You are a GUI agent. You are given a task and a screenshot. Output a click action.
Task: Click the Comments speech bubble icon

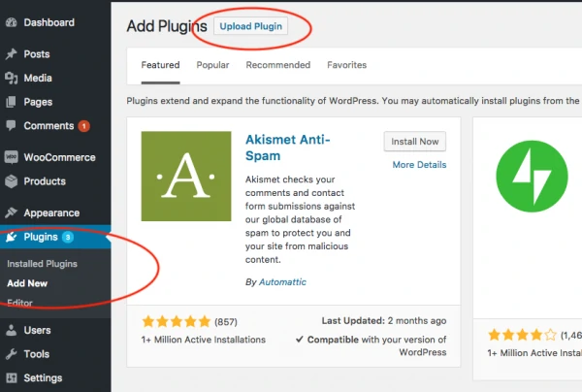pos(11,126)
